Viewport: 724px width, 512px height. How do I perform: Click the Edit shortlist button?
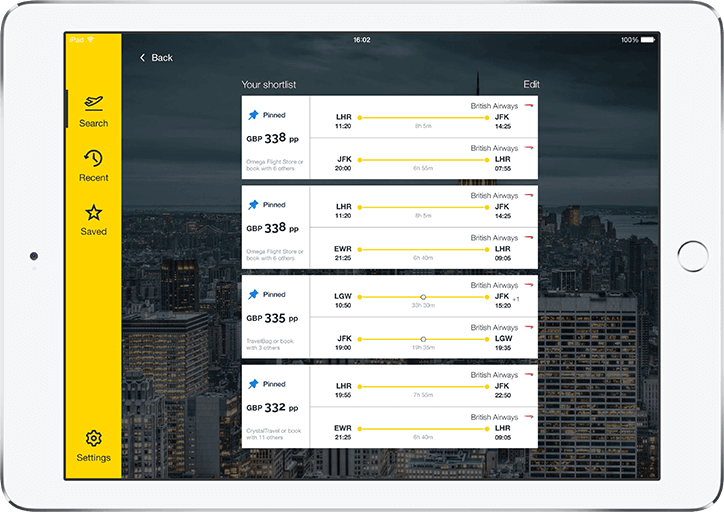531,85
